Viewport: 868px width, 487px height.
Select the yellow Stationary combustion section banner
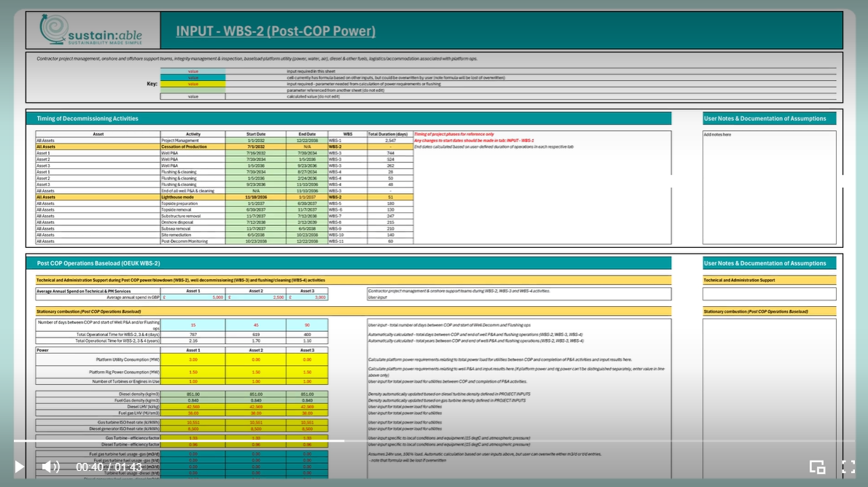pyautogui.click(x=353, y=311)
